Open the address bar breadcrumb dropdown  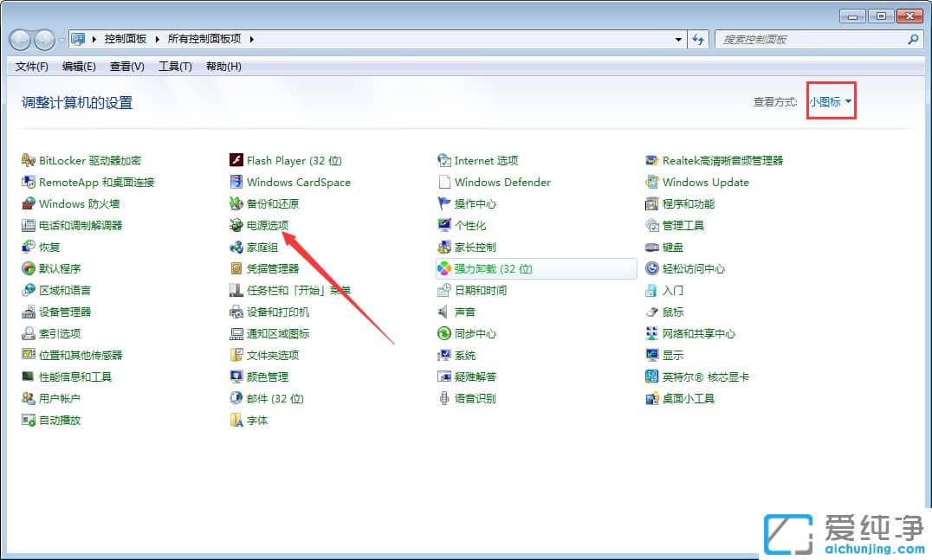click(678, 39)
